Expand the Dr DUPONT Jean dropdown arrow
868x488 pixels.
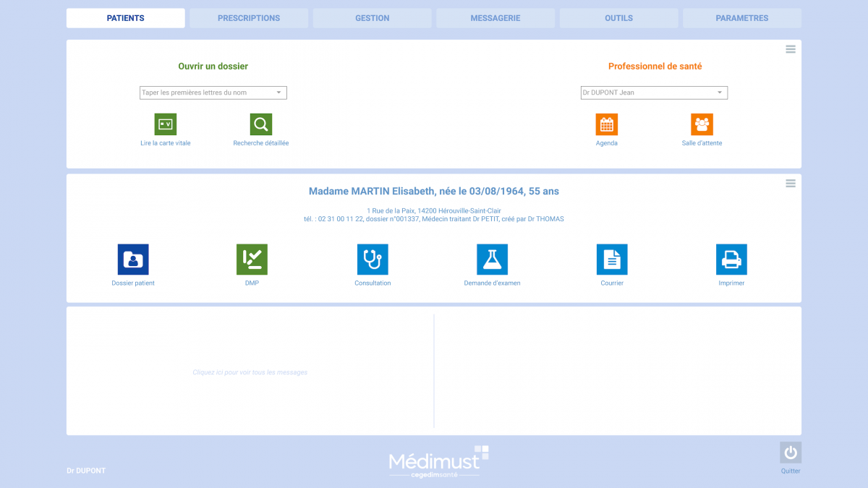click(x=720, y=93)
